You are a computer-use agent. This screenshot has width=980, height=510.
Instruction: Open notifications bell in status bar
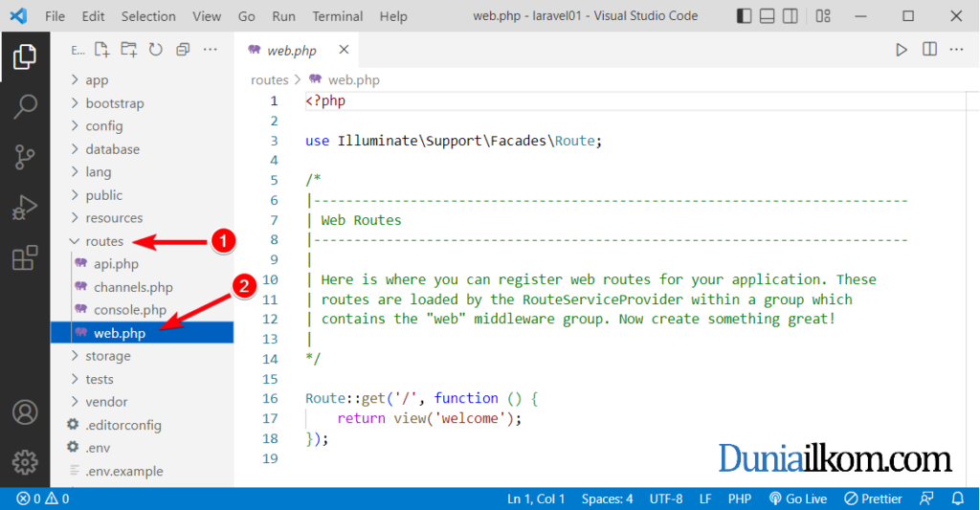(957, 499)
